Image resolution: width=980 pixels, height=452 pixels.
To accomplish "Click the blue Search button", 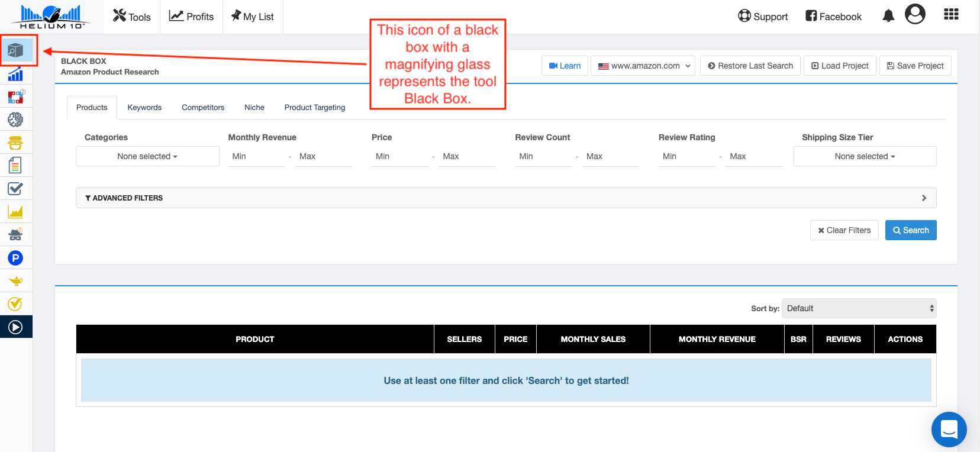I will [x=911, y=230].
